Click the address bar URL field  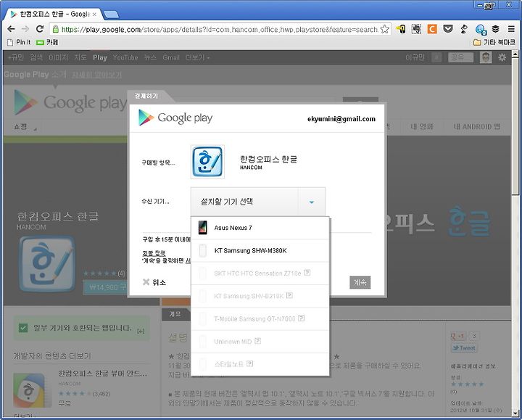coord(219,29)
